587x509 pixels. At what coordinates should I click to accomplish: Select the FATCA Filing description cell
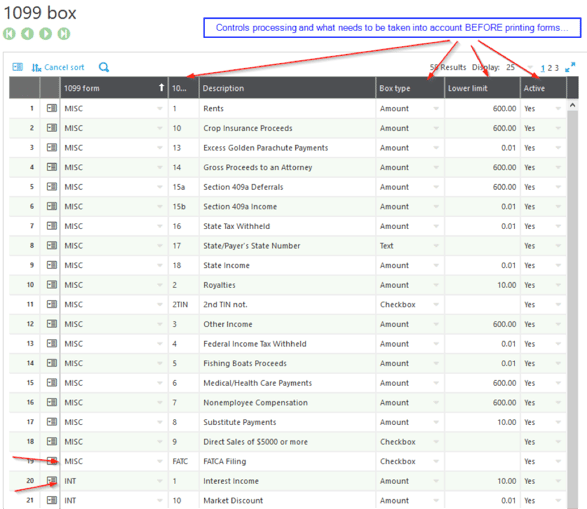(x=287, y=461)
